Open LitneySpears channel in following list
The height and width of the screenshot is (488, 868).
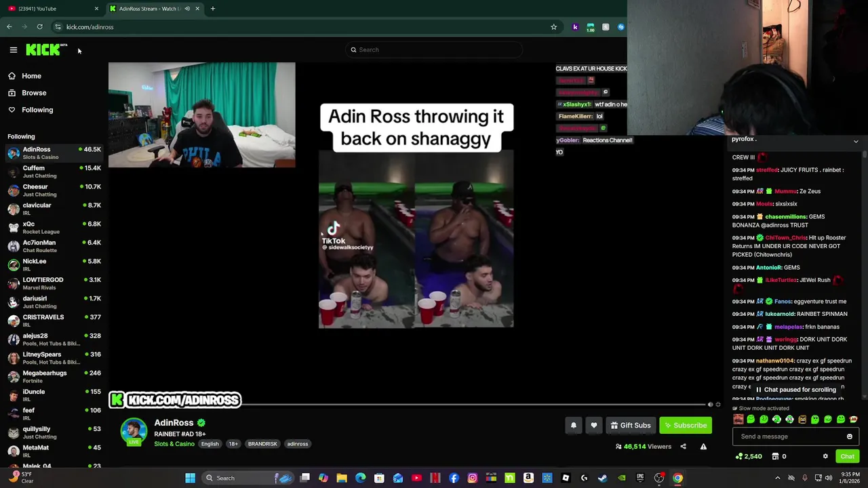tap(54, 358)
